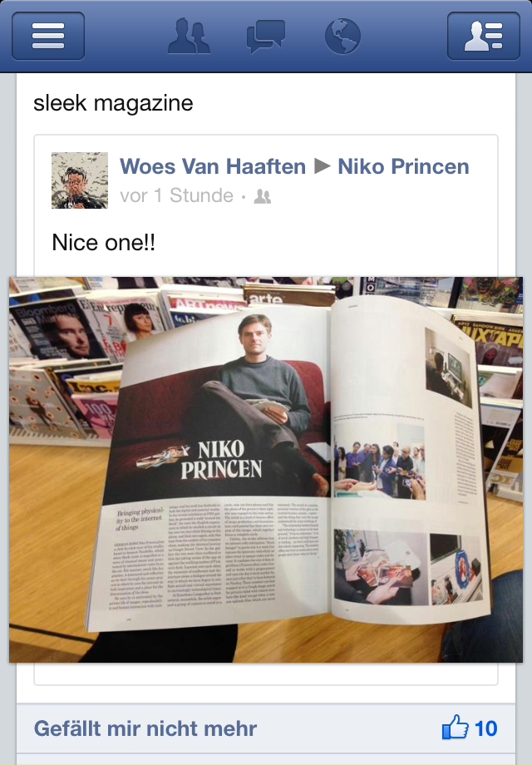Toggle 'Gefällt mir nicht mehr' unlike

tap(145, 728)
